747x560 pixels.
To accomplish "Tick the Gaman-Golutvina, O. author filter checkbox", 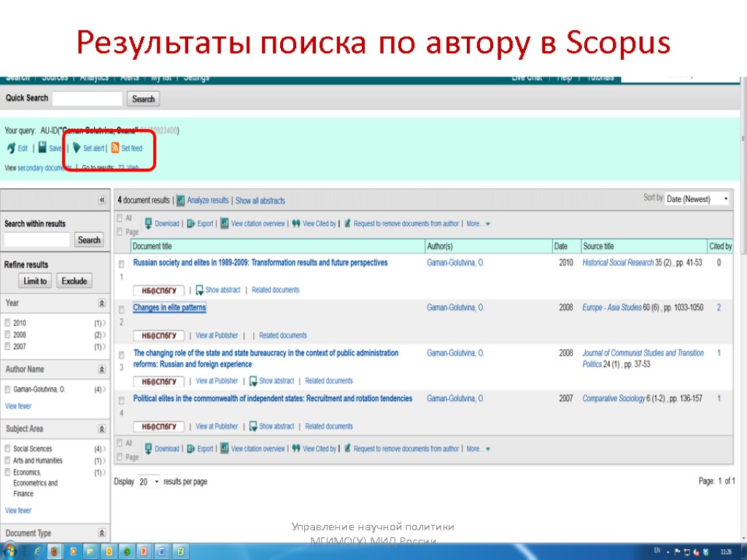I will pyautogui.click(x=7, y=389).
